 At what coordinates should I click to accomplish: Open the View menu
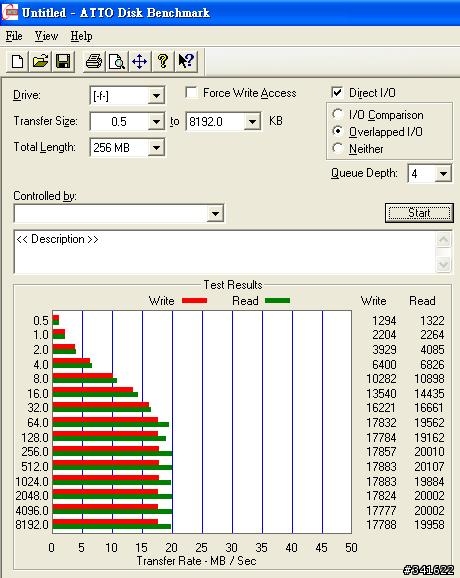(46, 36)
